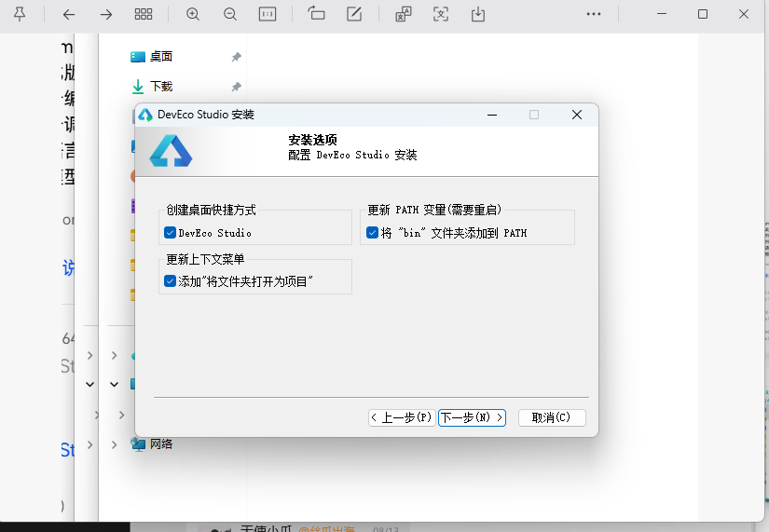This screenshot has width=769, height=532.
Task: Click the "更新 PATH 变量(需要重启)" group label
Action: tap(434, 210)
